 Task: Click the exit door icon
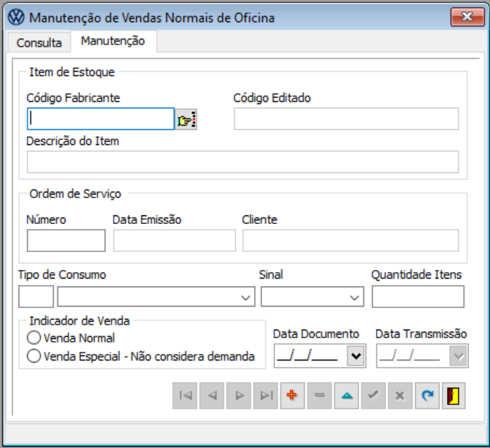(x=453, y=396)
